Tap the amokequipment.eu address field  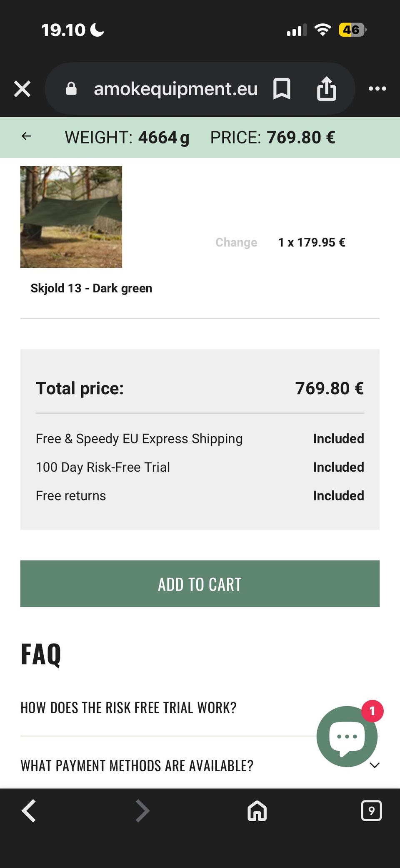coord(175,89)
